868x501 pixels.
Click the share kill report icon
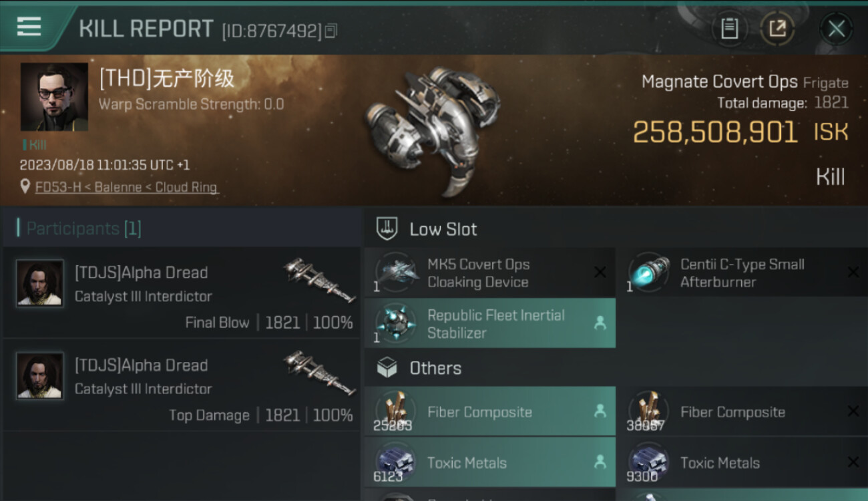pos(778,29)
